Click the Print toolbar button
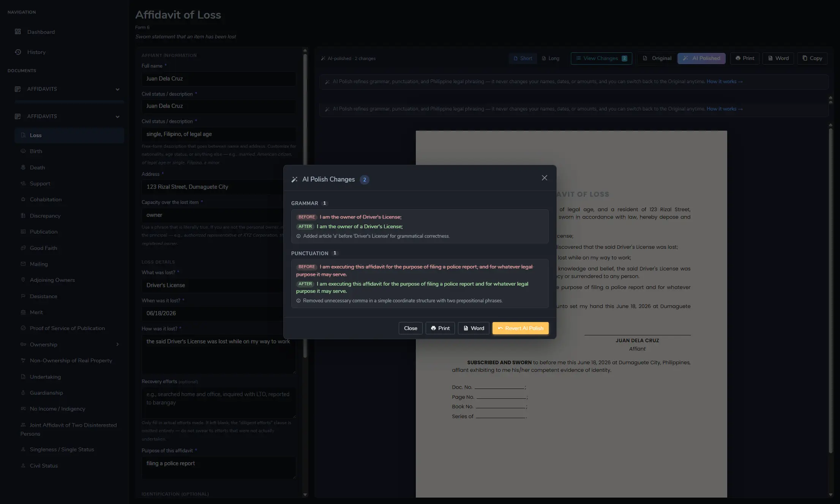 pyautogui.click(x=745, y=58)
